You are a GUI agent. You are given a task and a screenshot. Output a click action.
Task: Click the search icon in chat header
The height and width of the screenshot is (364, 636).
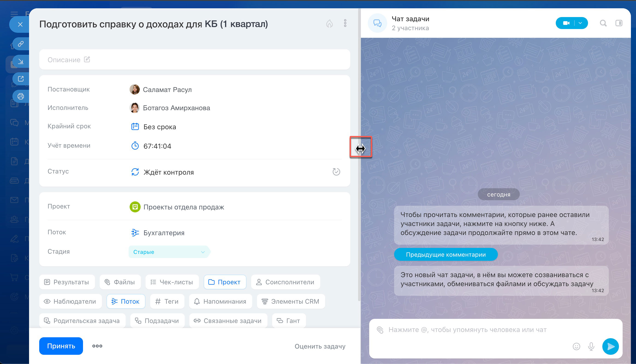click(x=603, y=23)
